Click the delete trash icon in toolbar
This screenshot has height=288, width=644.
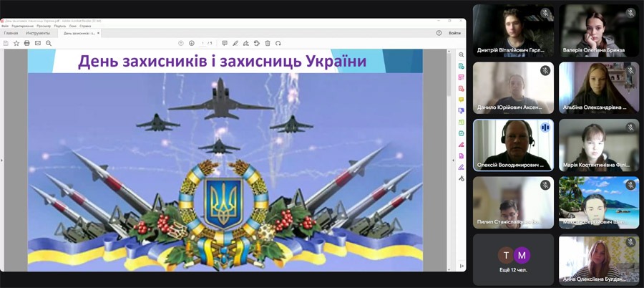pos(267,43)
